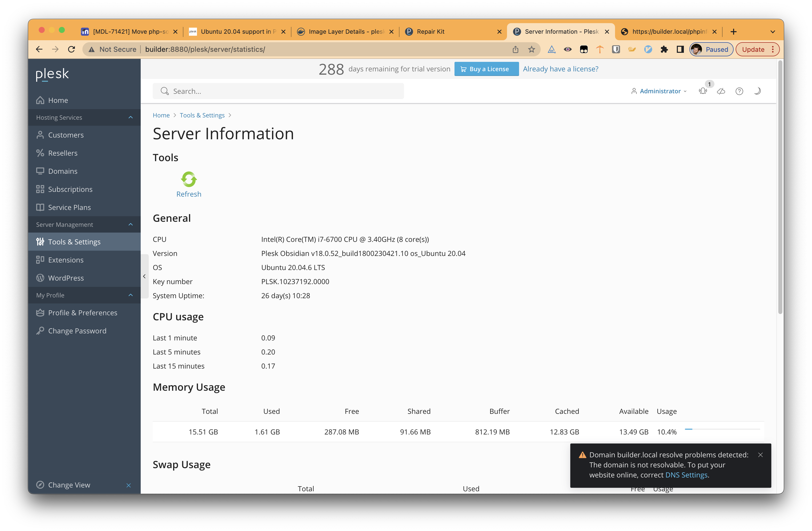
Task: Open the Extensions puzzle icon
Action: point(664,50)
